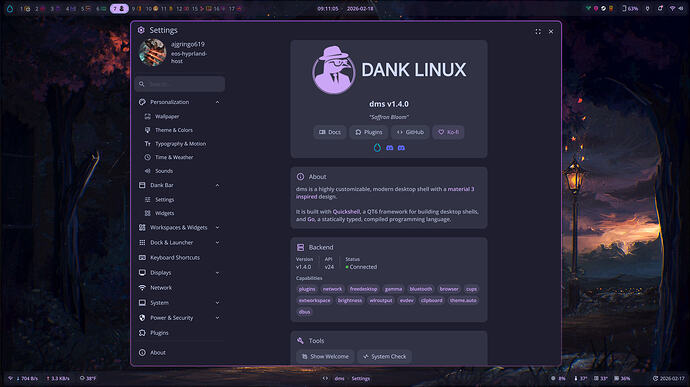
Task: Click the first Discord icon
Action: coord(389,148)
